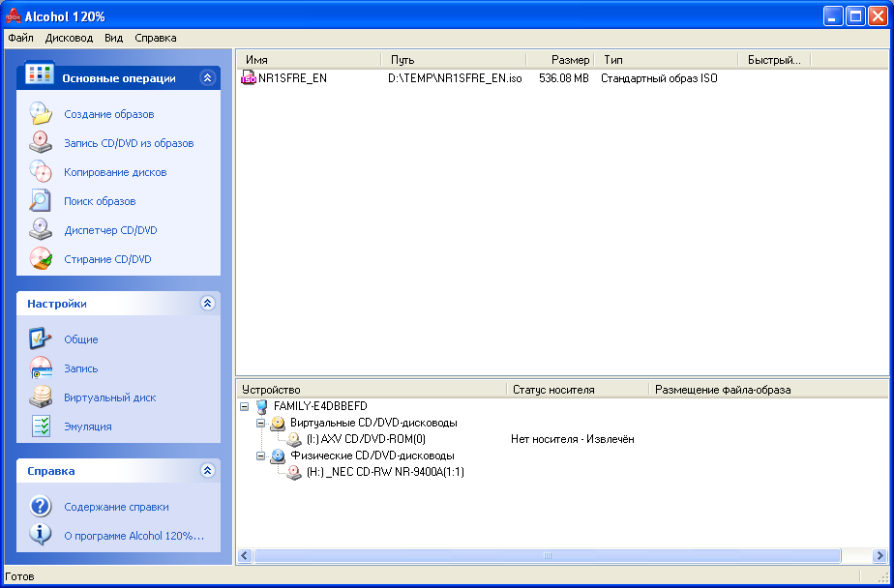Click Размещение файла-образа column header
This screenshot has height=588, width=894.
768,390
